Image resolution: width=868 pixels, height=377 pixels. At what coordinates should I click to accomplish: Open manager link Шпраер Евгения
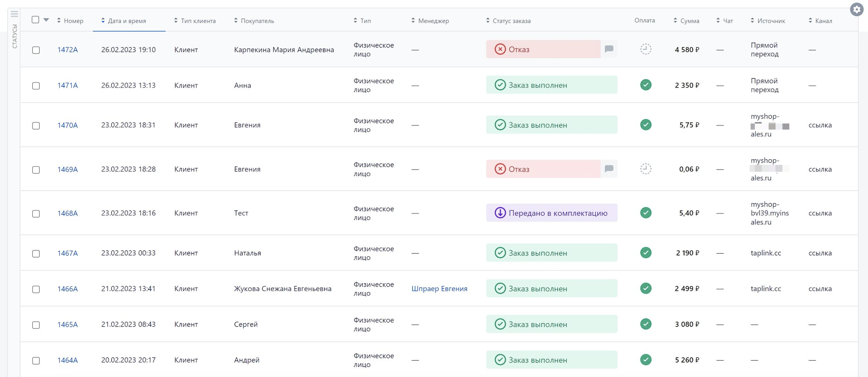point(439,288)
